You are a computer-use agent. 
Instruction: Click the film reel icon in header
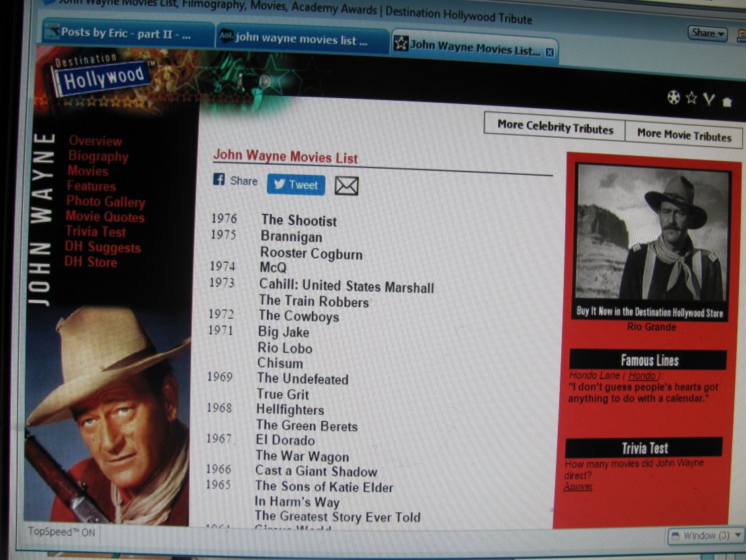[673, 97]
